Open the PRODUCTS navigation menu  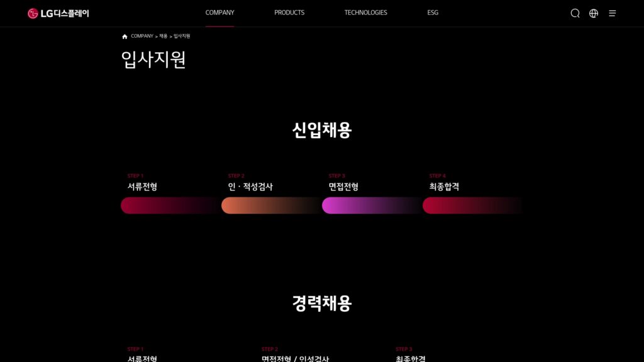point(289,13)
